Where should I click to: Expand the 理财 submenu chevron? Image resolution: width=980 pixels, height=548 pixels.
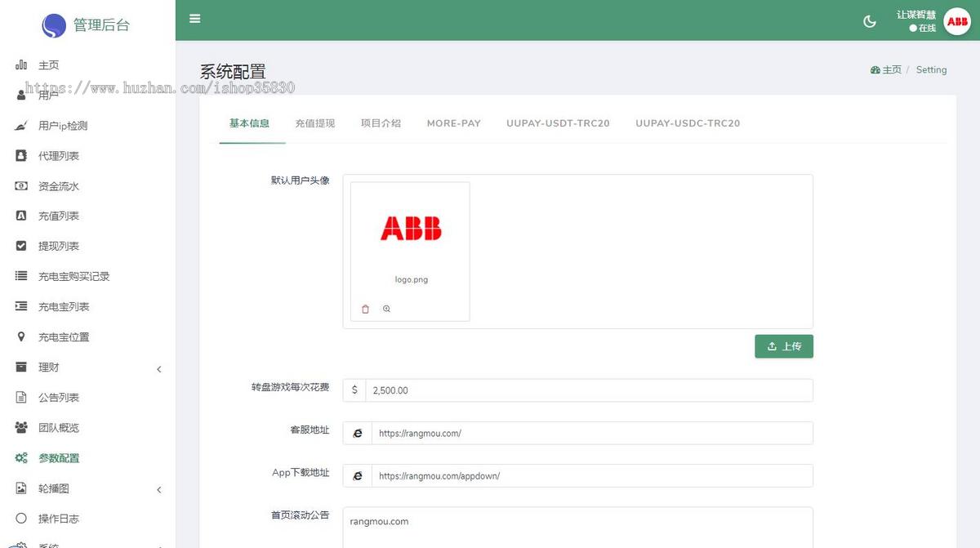pyautogui.click(x=159, y=369)
